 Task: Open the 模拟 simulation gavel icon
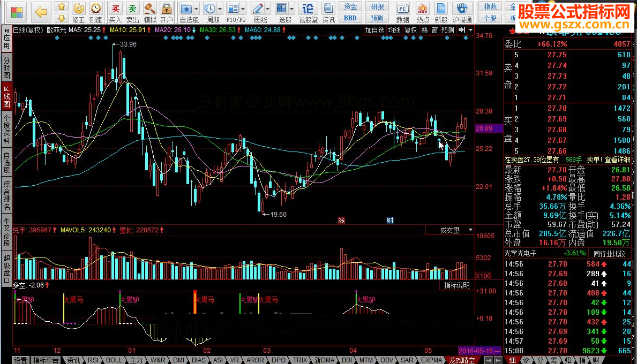pyautogui.click(x=150, y=13)
